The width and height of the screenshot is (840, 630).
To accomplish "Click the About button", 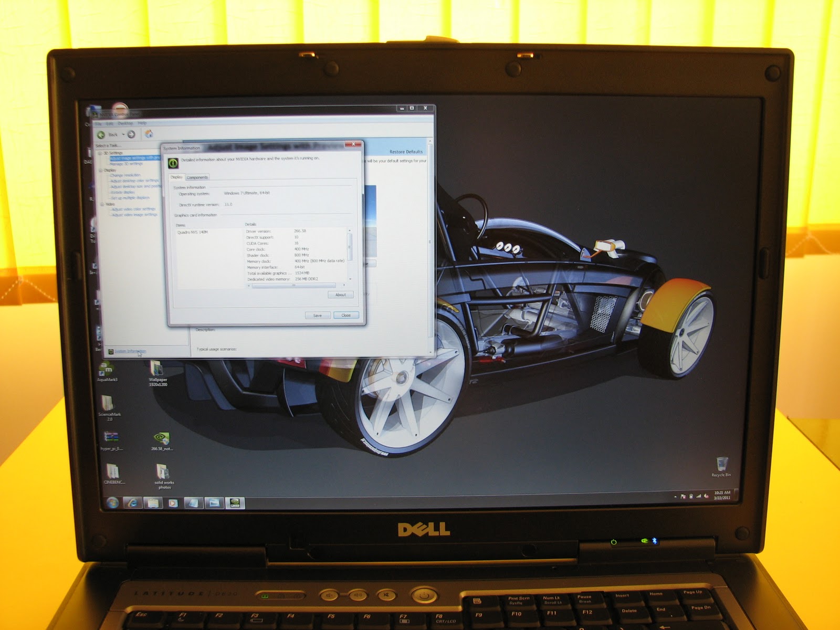I will click(340, 295).
